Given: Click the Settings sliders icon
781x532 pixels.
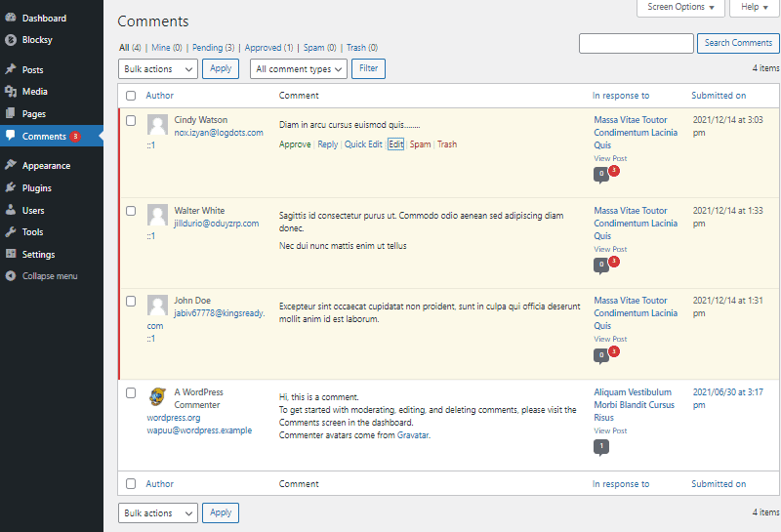Looking at the screenshot, I should pos(11,254).
